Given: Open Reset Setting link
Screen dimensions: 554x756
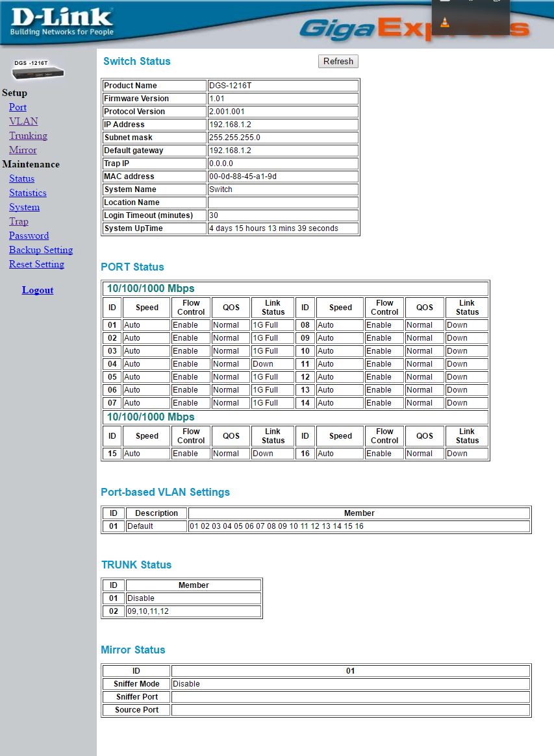Looking at the screenshot, I should point(36,264).
